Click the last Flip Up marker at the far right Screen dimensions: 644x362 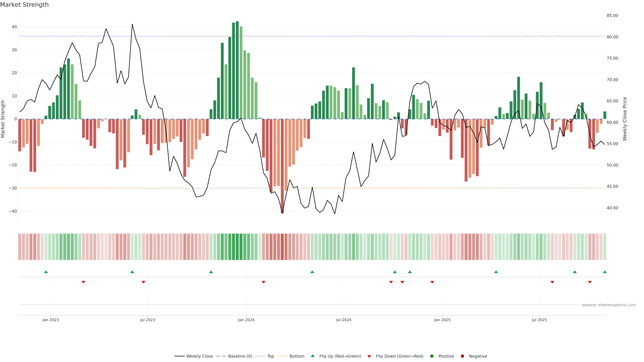[x=604, y=272]
